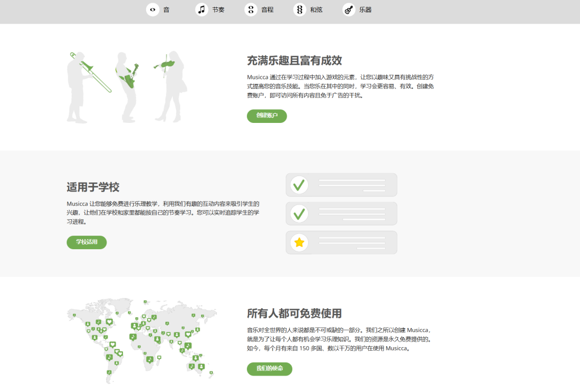Click the 学校适用 button
580x392 pixels.
coord(87,242)
